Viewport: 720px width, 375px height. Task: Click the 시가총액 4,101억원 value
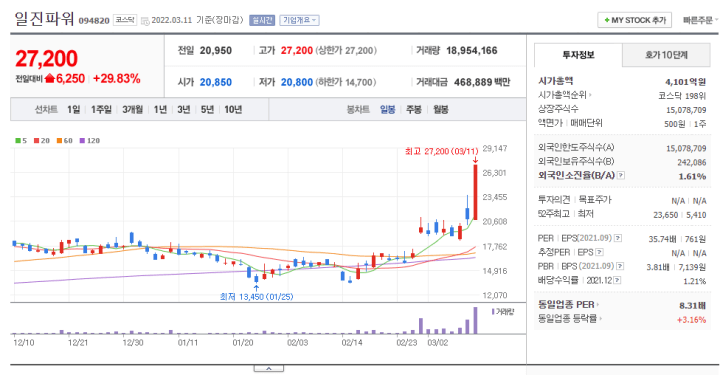click(685, 82)
